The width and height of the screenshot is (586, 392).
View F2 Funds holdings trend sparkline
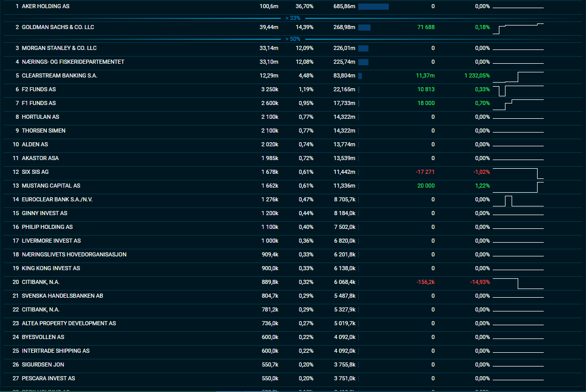[518, 91]
